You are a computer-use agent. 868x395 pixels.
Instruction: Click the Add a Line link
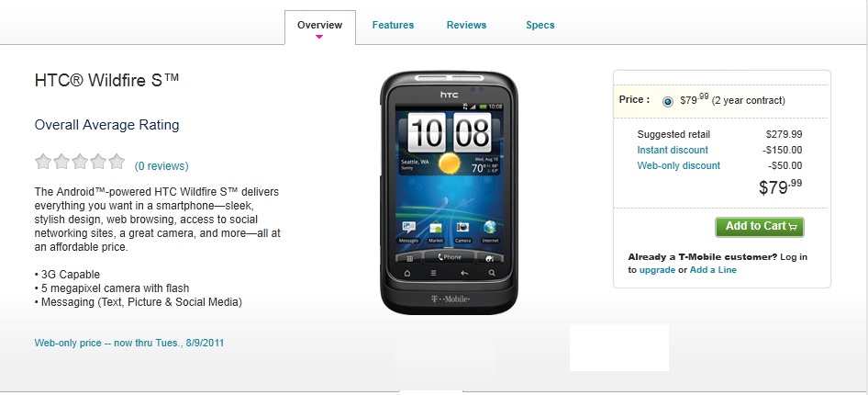pos(713,270)
